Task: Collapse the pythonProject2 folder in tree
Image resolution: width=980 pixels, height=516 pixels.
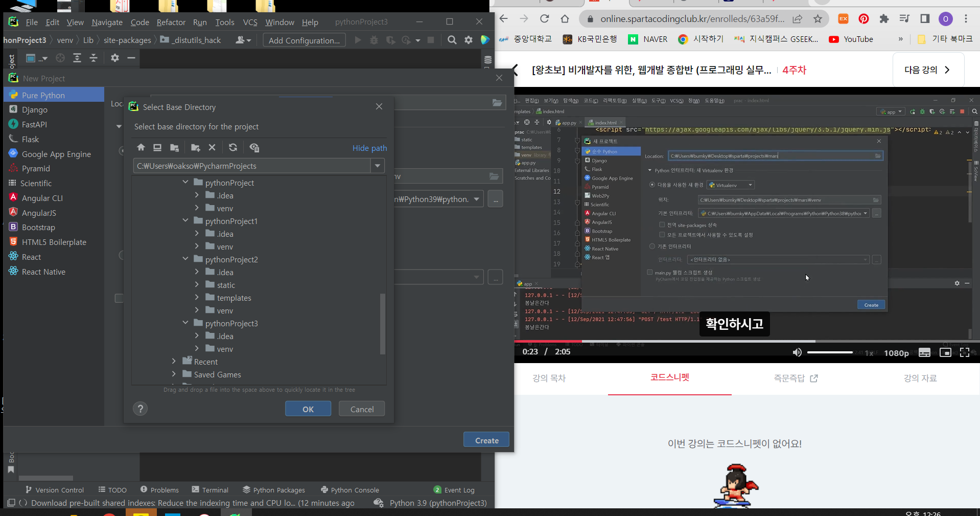Action: (x=185, y=259)
